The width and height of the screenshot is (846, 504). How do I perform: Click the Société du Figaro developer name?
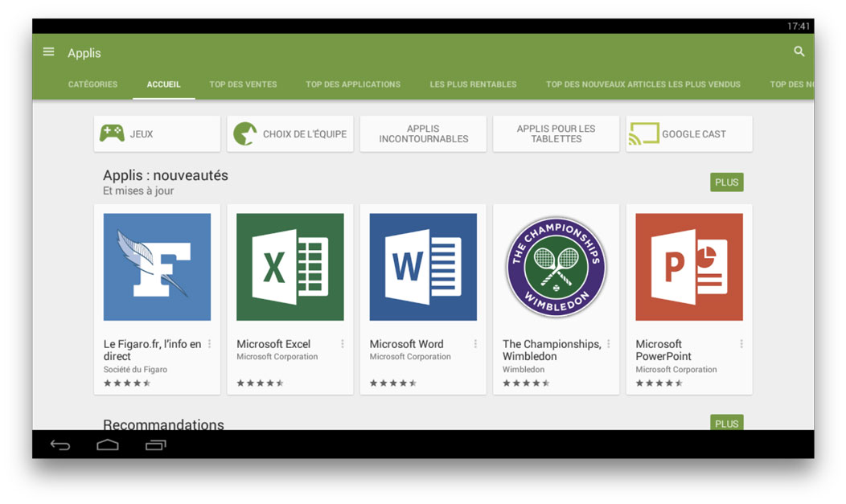tap(135, 369)
